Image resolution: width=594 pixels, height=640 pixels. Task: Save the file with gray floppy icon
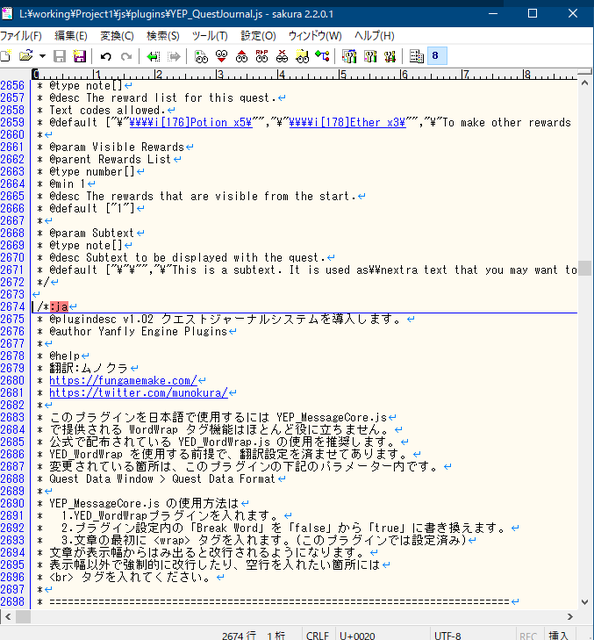(60, 56)
